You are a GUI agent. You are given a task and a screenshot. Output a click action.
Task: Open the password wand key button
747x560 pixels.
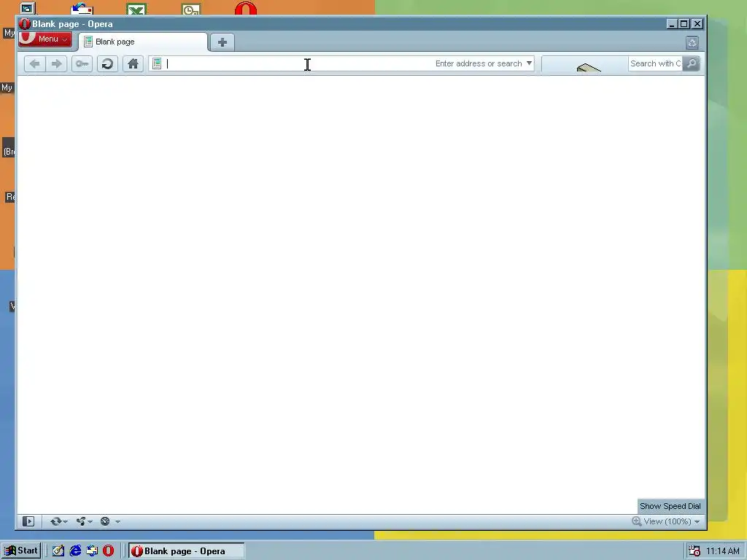[x=82, y=64]
